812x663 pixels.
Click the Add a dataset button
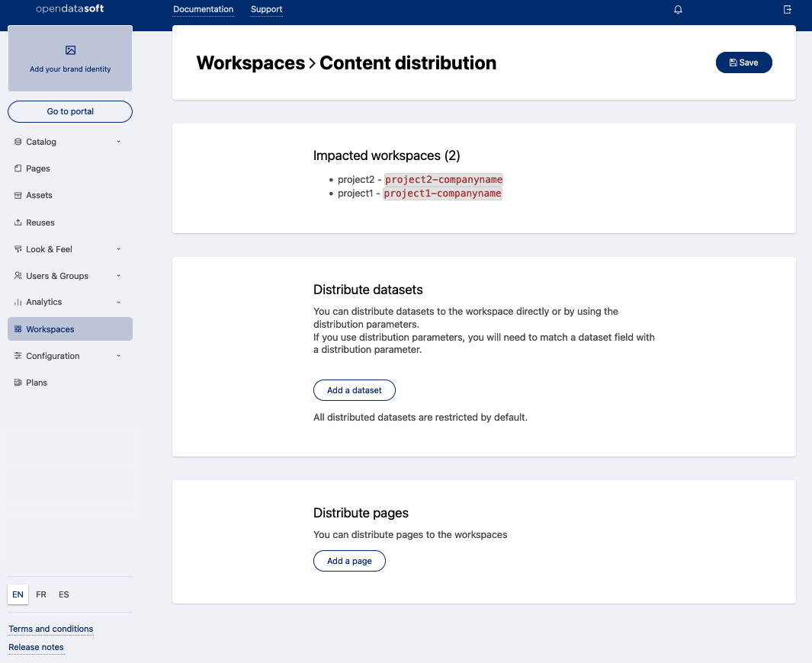(355, 390)
